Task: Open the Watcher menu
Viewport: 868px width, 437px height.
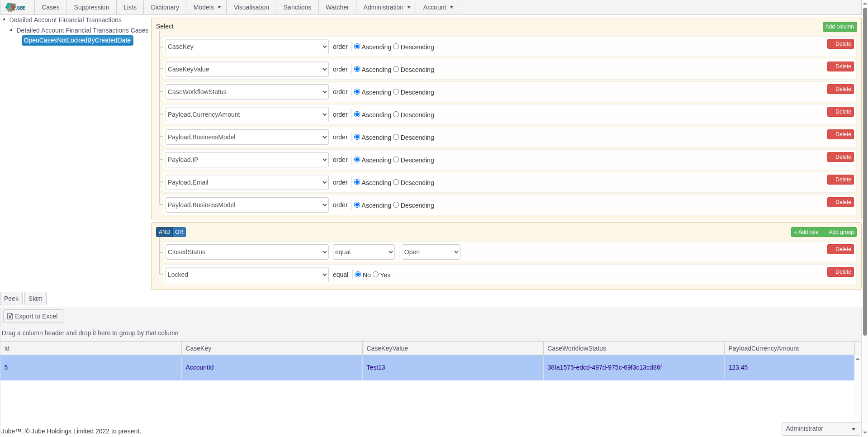Action: (x=337, y=7)
